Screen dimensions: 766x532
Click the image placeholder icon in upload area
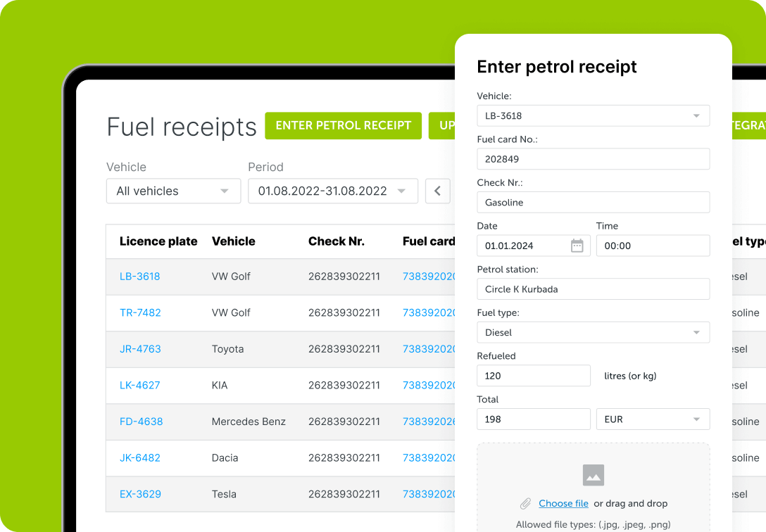tap(593, 475)
